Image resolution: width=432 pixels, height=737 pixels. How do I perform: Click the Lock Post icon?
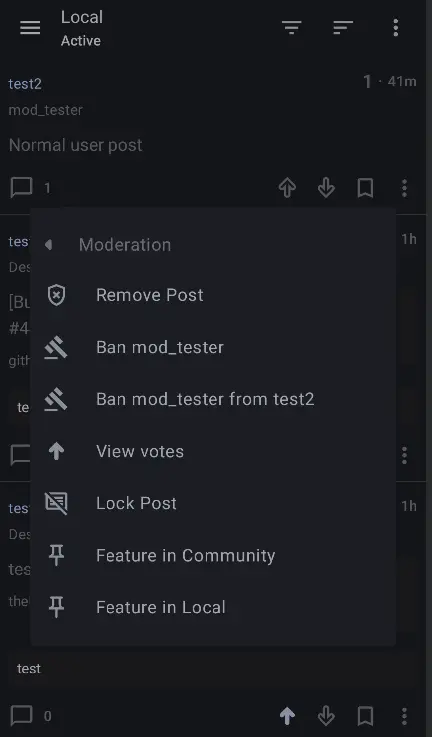[56, 503]
